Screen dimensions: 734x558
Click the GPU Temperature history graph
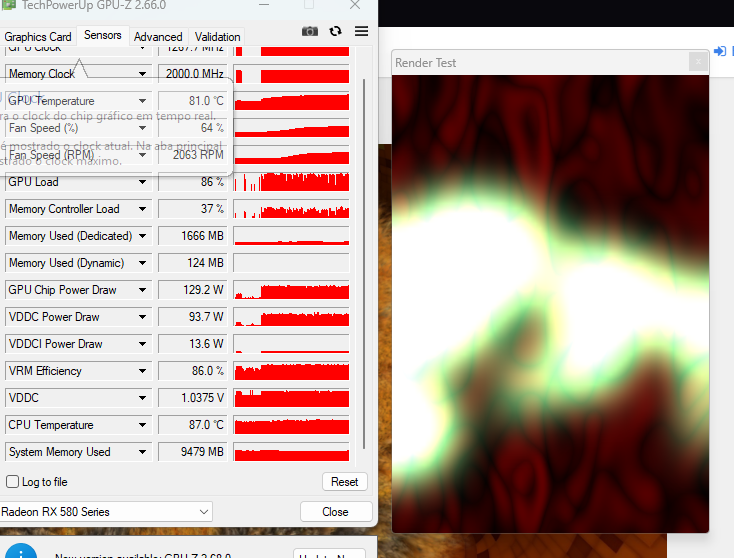291,101
